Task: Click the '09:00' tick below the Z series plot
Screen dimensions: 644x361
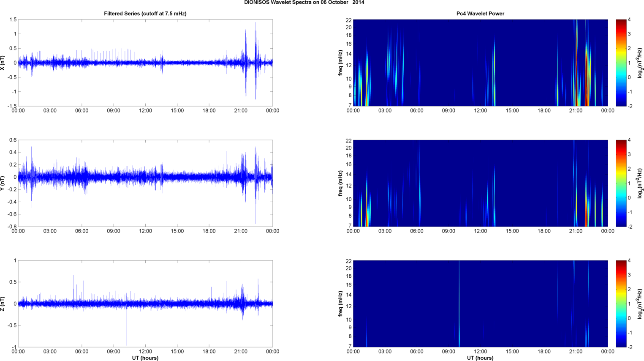Action: click(114, 352)
